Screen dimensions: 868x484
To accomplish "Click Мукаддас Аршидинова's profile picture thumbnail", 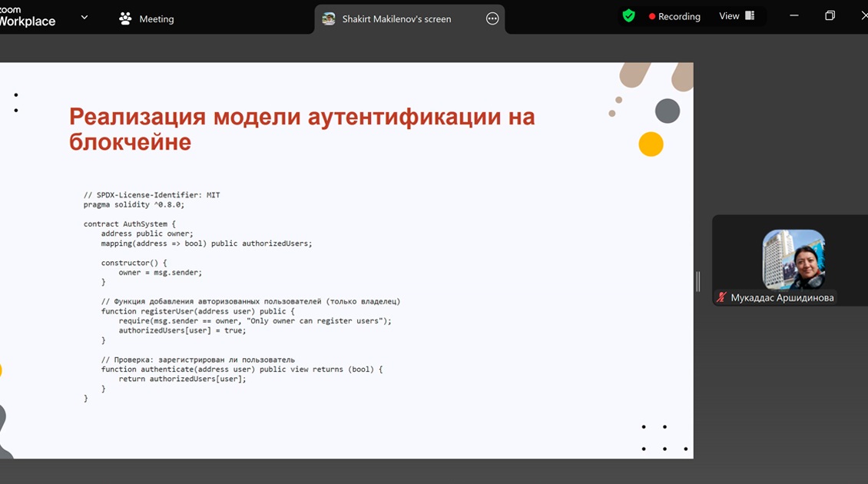I will [793, 259].
